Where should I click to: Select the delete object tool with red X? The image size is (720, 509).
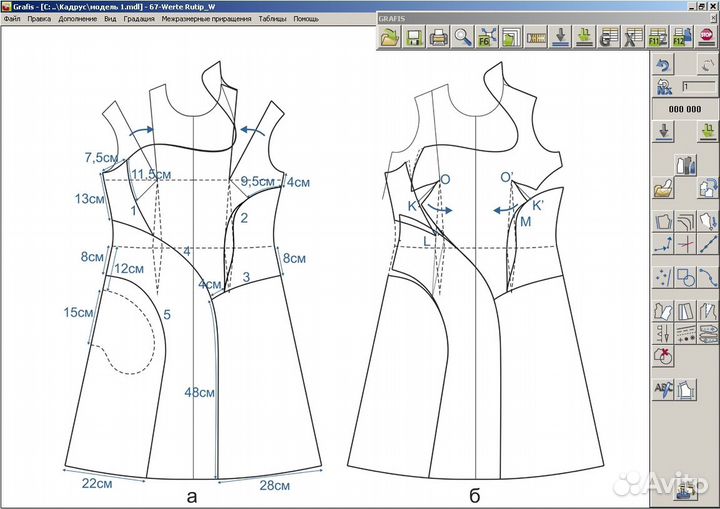(x=663, y=355)
